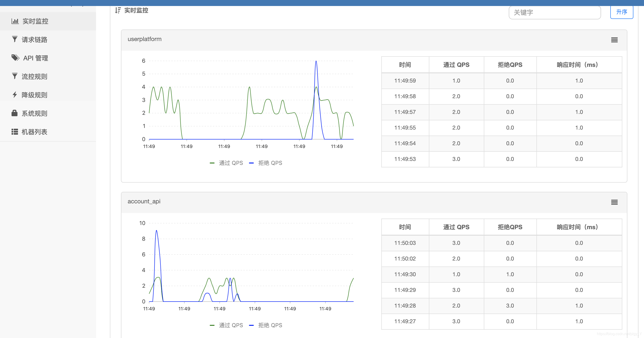
Task: Click the list icon beside 机器列表
Action: click(15, 132)
